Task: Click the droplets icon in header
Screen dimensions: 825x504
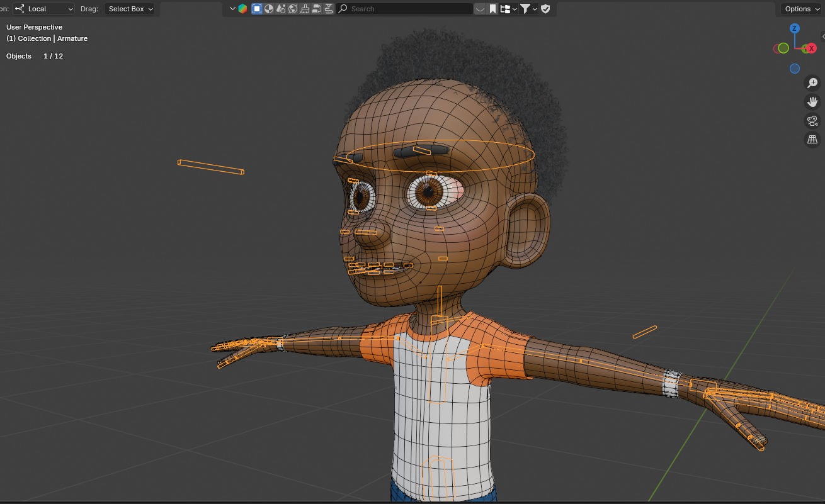Action: click(281, 9)
